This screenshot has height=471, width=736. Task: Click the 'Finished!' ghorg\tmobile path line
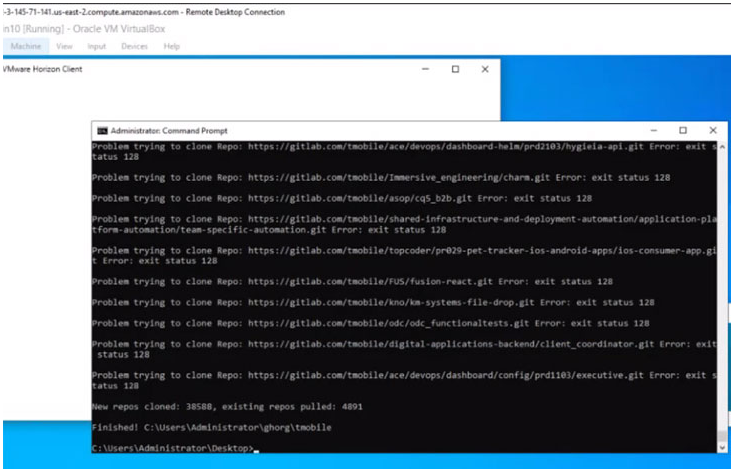[x=212, y=427]
